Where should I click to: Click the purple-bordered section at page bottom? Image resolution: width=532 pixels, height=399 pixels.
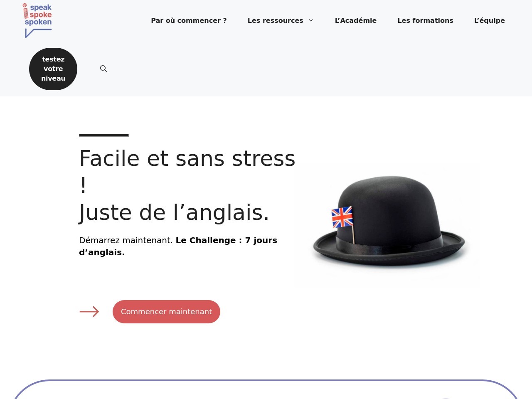266,389
